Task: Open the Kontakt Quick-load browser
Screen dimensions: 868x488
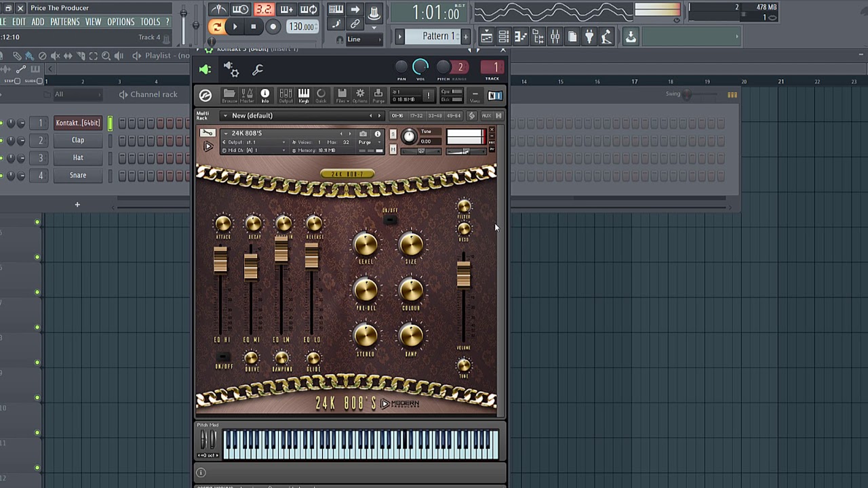Action: click(x=321, y=96)
